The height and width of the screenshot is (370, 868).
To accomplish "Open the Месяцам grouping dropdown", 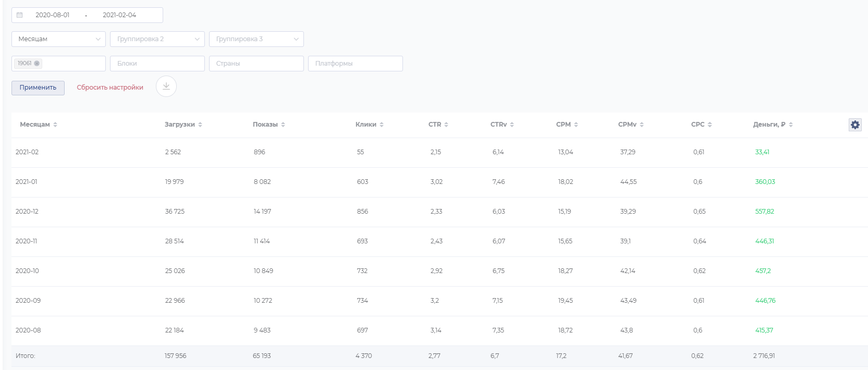I will click(58, 39).
